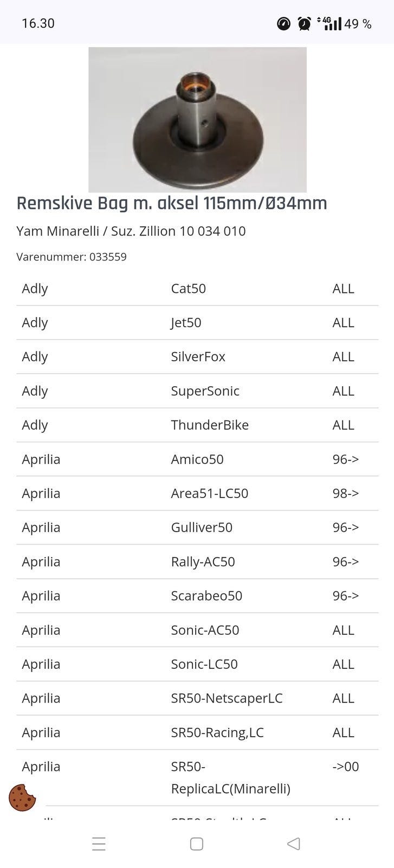Select the SR50-NetscaperLC row
Screen dimensions: 394x868
(197, 699)
